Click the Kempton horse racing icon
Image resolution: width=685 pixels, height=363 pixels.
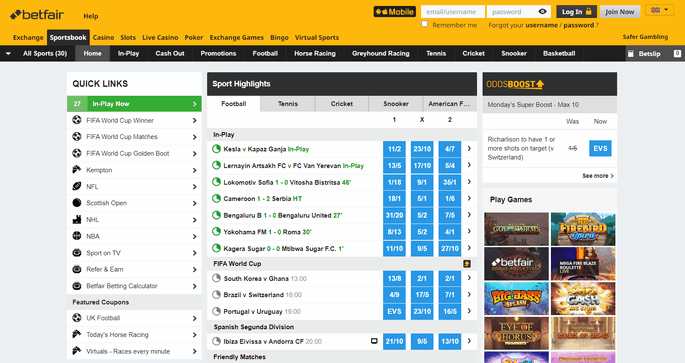pos(77,169)
